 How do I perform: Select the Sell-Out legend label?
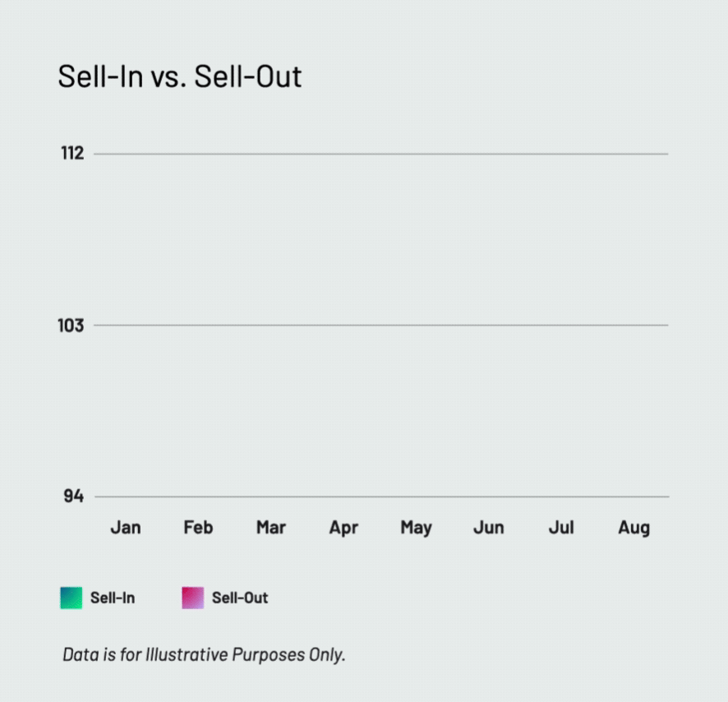point(240,598)
